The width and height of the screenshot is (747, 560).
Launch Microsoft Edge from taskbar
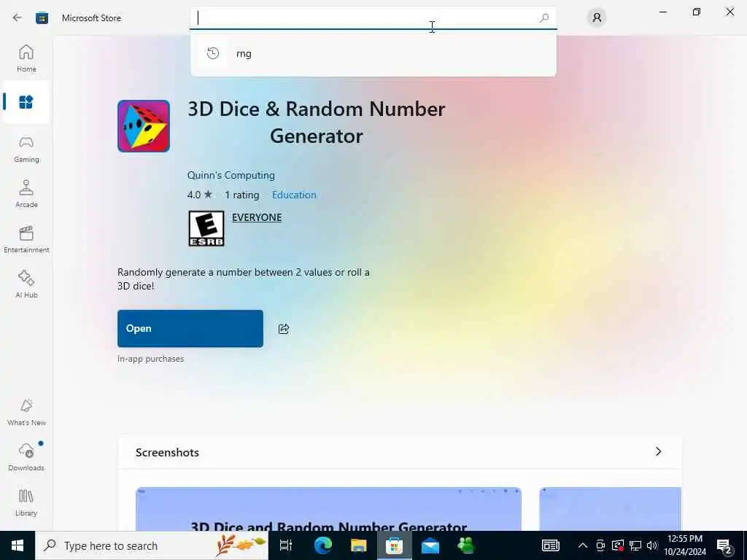[x=322, y=545]
